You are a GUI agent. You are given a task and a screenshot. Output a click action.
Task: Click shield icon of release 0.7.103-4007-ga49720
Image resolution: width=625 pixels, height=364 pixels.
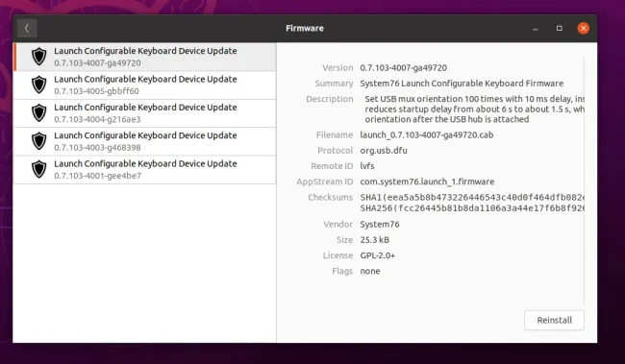pyautogui.click(x=39, y=57)
